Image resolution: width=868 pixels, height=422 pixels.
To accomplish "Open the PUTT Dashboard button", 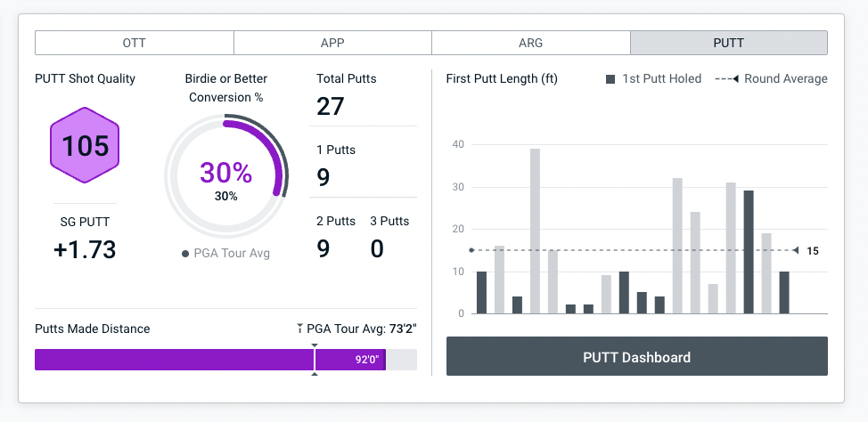I will pyautogui.click(x=636, y=357).
